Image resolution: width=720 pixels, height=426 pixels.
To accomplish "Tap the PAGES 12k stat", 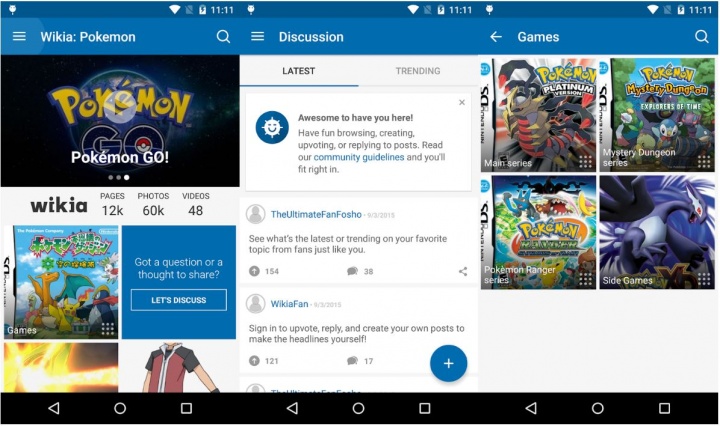I will point(112,204).
